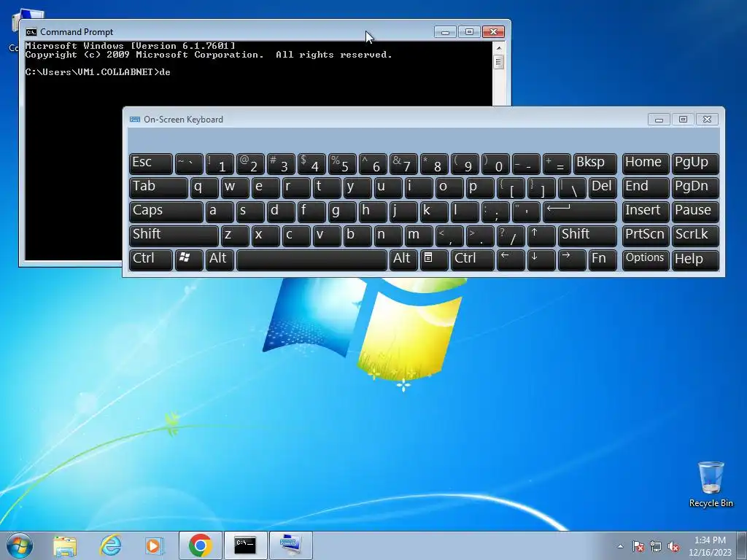Click the forward slash key
The width and height of the screenshot is (747, 560).
[510, 236]
